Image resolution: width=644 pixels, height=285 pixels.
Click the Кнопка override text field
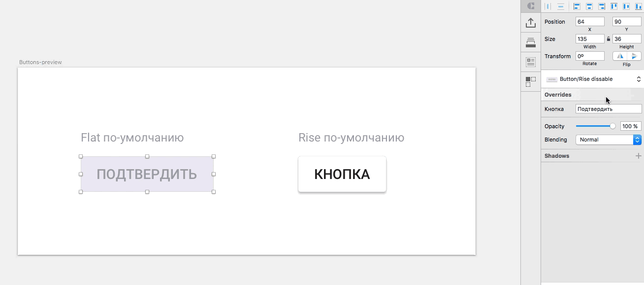[x=609, y=109]
